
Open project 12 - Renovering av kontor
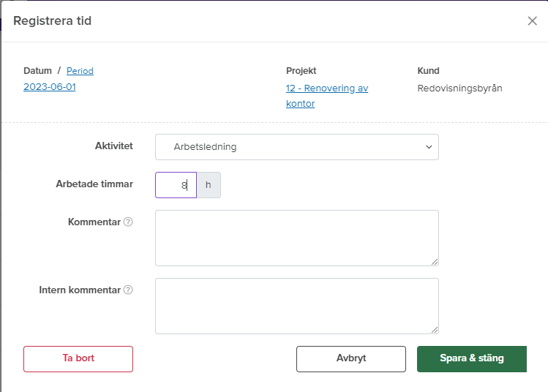click(327, 96)
